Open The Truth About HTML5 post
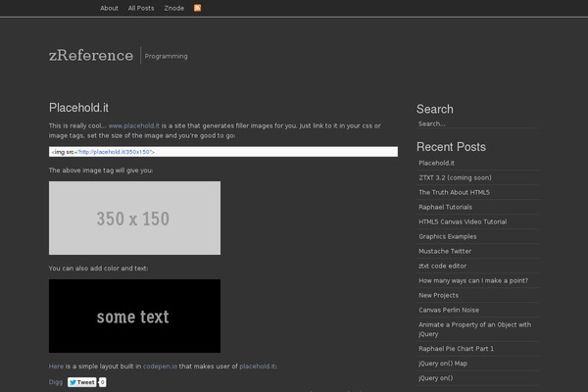Image resolution: width=588 pixels, height=392 pixels. [454, 192]
